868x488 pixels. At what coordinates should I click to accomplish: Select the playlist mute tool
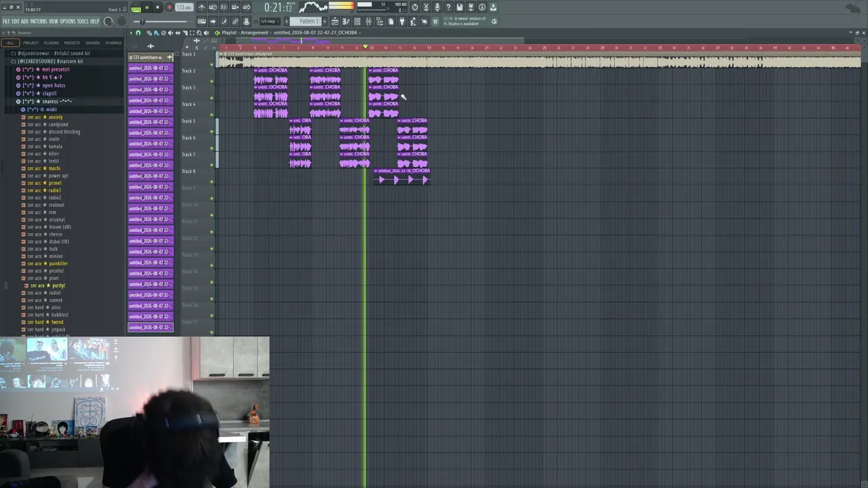tap(170, 33)
